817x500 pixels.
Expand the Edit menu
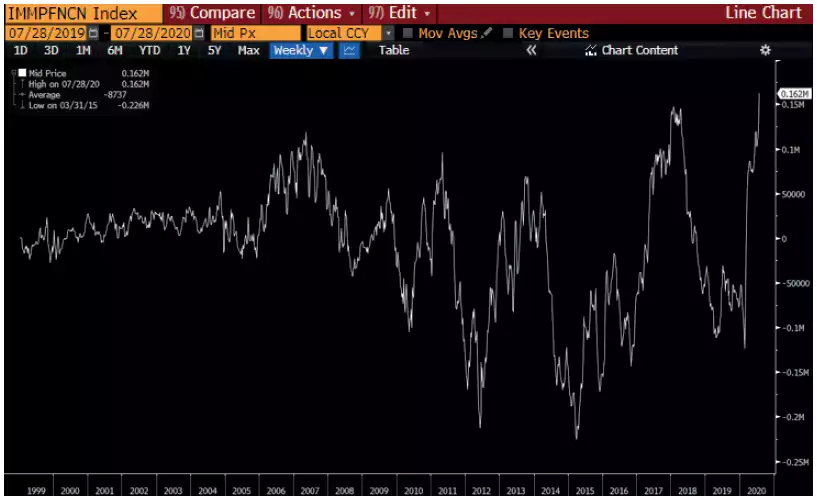(400, 13)
